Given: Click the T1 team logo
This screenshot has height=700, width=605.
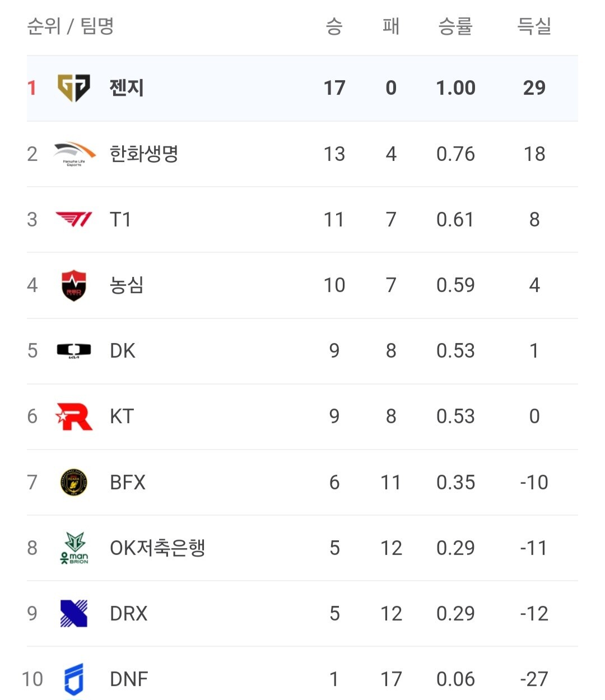Looking at the screenshot, I should point(74,219).
